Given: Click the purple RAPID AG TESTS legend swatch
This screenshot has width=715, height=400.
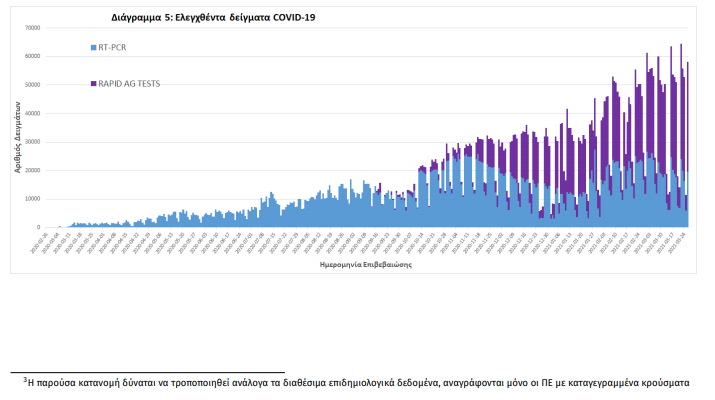Looking at the screenshot, I should pos(92,84).
